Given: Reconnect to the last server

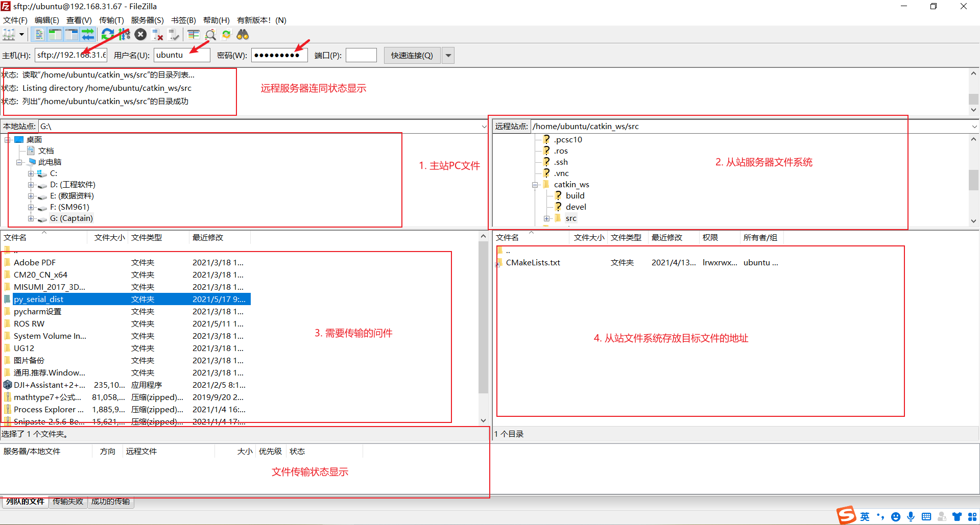Looking at the screenshot, I should 174,35.
